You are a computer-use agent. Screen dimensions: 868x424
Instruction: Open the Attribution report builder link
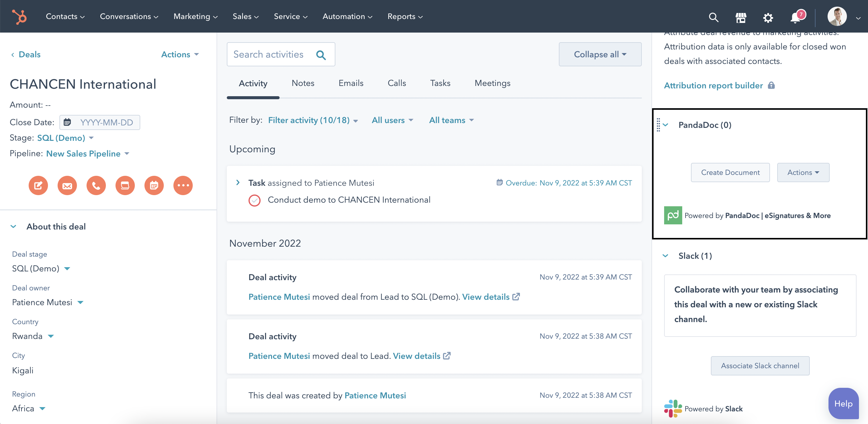click(713, 86)
